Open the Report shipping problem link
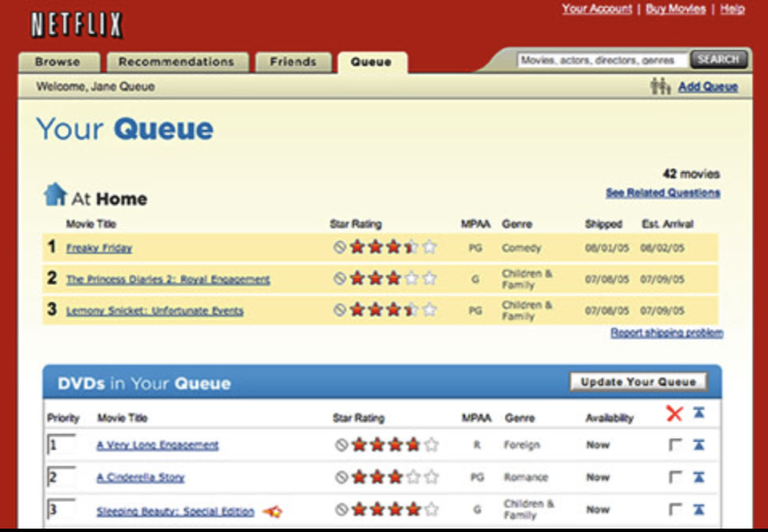The width and height of the screenshot is (768, 532). point(666,332)
